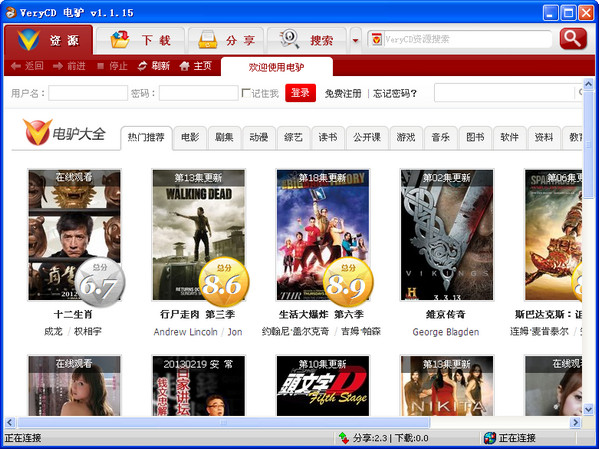This screenshot has width=599, height=449.
Task: Click the horizontal scrollbar right arrow
Action: (575, 422)
